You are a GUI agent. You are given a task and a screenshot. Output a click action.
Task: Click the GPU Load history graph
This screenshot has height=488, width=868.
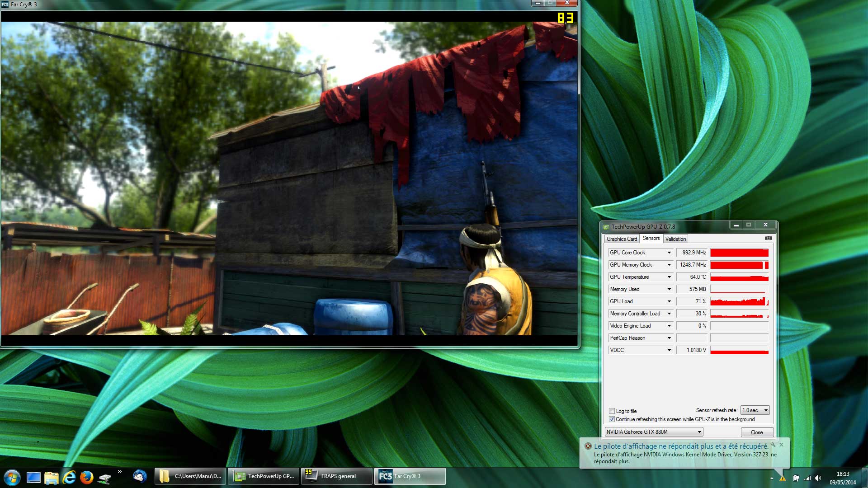(739, 301)
